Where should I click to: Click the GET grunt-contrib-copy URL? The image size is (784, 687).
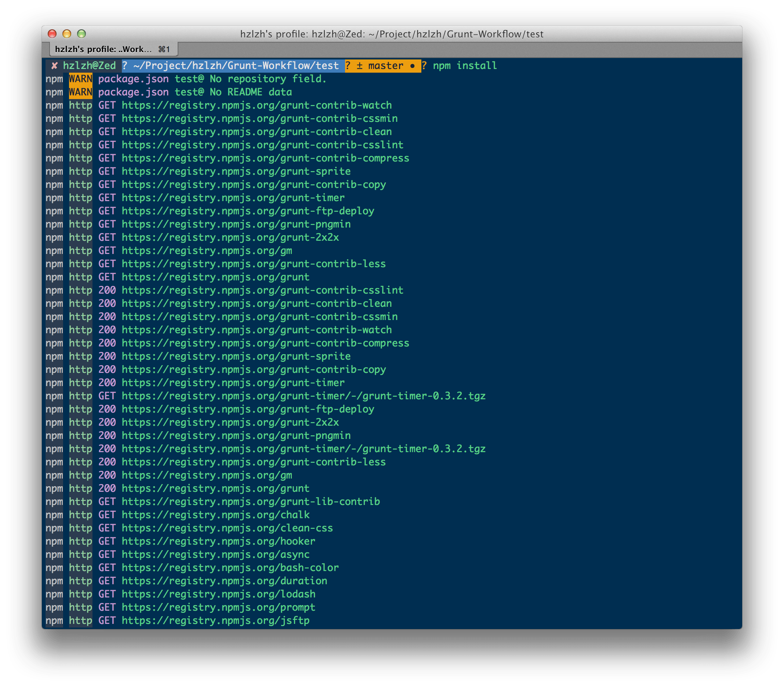point(254,185)
